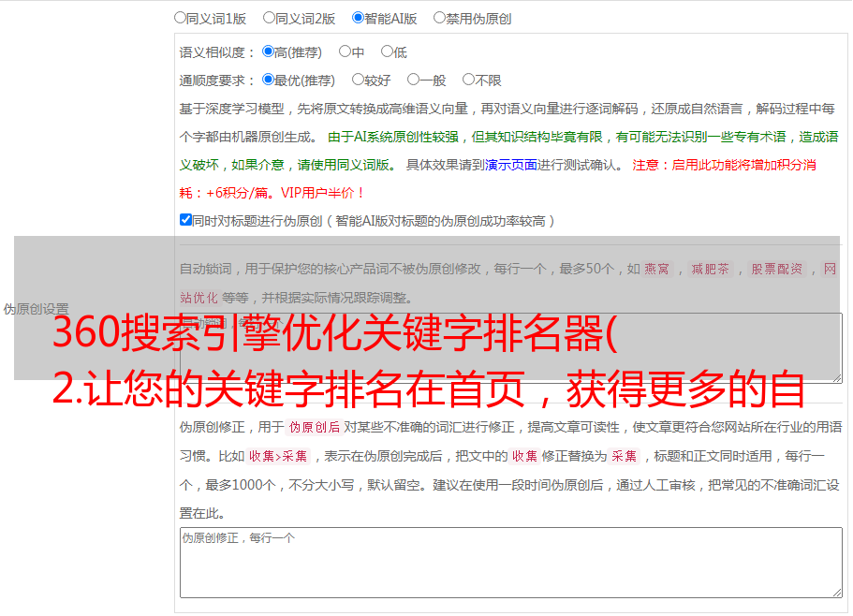Grab the 伪原创修正 textarea resize handle

[837, 593]
